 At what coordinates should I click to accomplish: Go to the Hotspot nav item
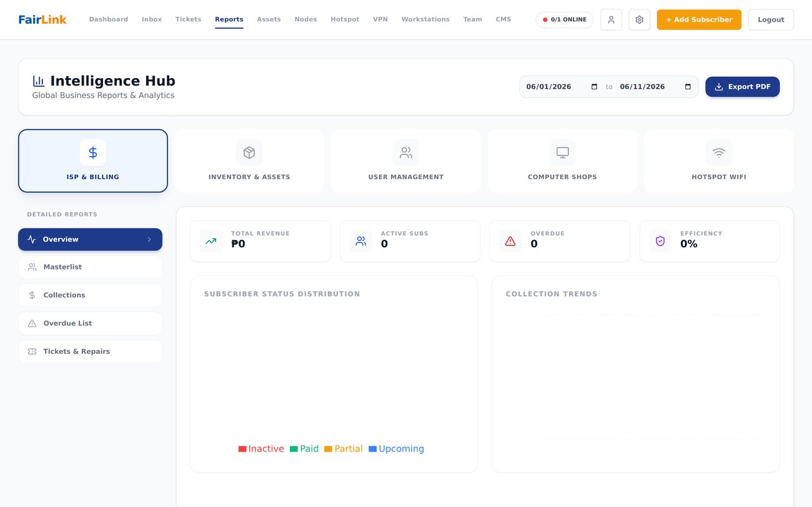[x=345, y=19]
